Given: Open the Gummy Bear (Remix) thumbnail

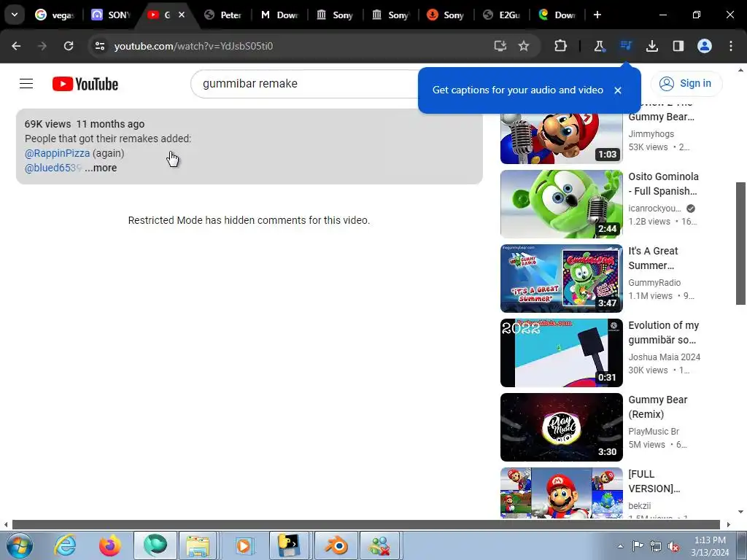Looking at the screenshot, I should (561, 427).
